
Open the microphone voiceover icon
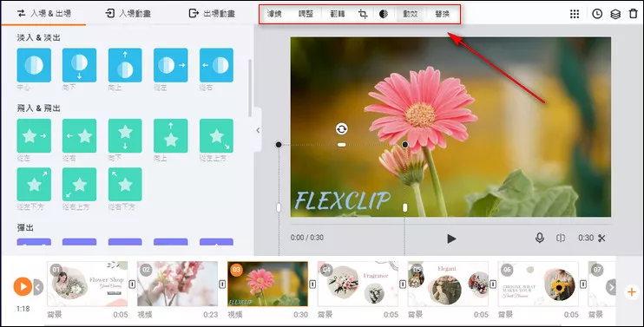pyautogui.click(x=540, y=238)
